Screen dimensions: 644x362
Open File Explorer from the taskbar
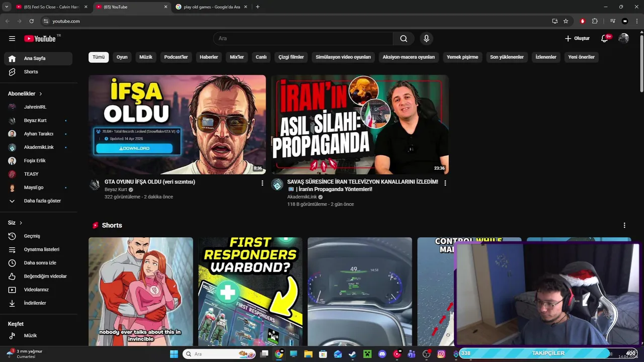[308, 354]
